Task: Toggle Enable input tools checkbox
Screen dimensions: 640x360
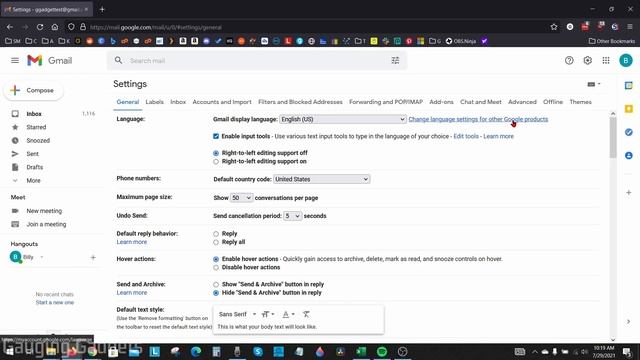Action: [216, 136]
